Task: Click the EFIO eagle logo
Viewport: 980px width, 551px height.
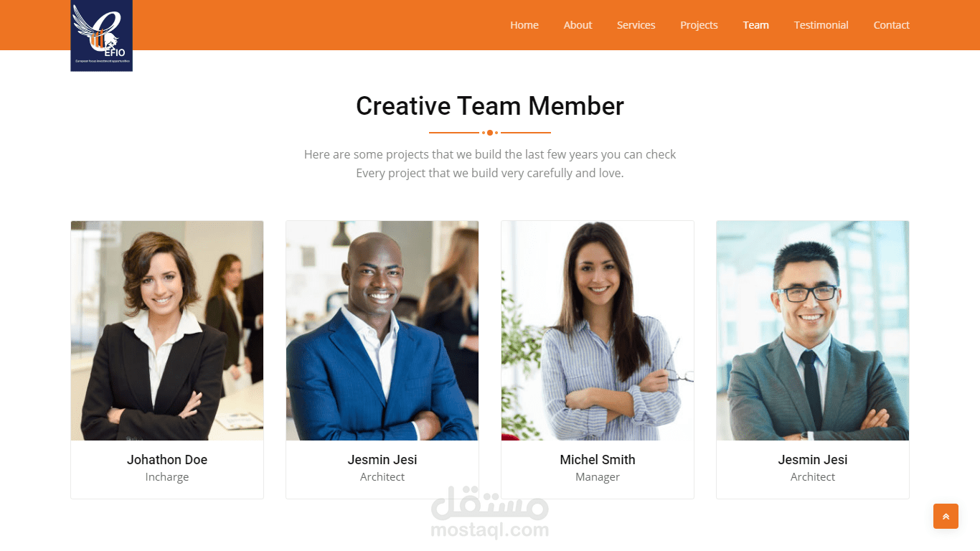Action: 101,36
